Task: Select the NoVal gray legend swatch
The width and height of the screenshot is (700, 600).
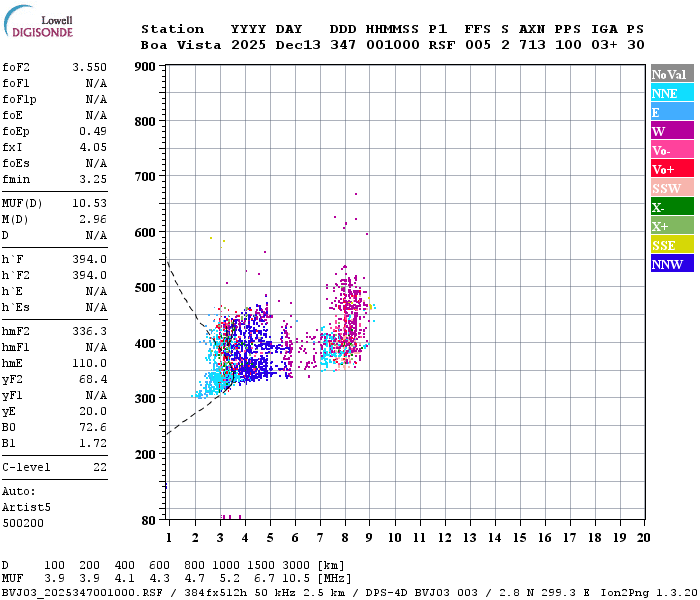Action: tap(672, 74)
